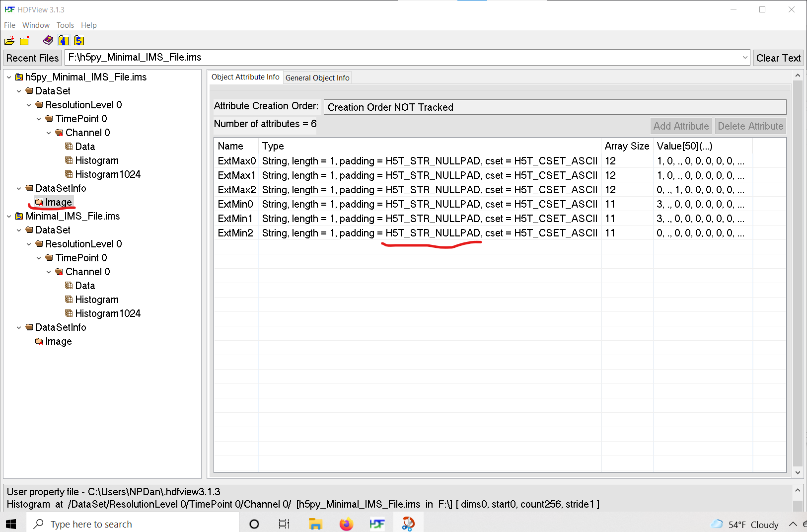Select the ExtMax2 attribute name
Image resolution: width=807 pixels, height=532 pixels.
click(x=237, y=190)
